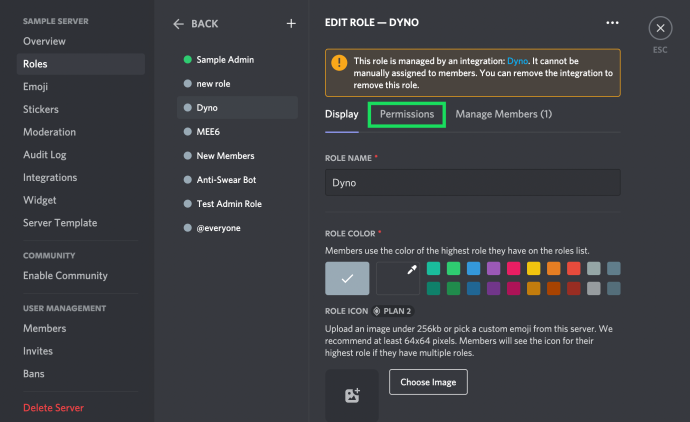Click the Plan 2 boost badge
Viewport: 690px width, 422px height.
tap(393, 311)
